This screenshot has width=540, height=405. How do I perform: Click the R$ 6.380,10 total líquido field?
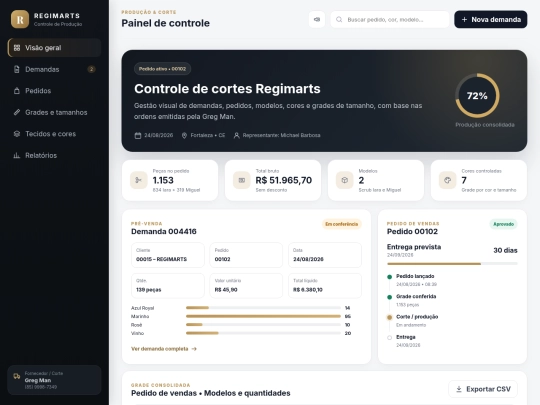(x=325, y=285)
